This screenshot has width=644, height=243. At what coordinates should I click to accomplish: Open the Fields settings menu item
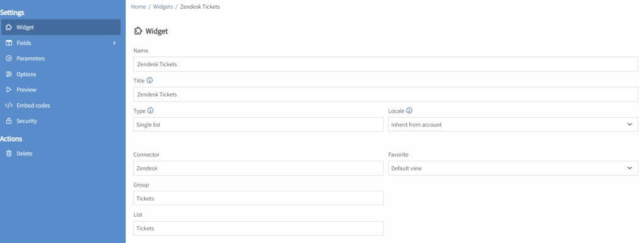(61, 43)
